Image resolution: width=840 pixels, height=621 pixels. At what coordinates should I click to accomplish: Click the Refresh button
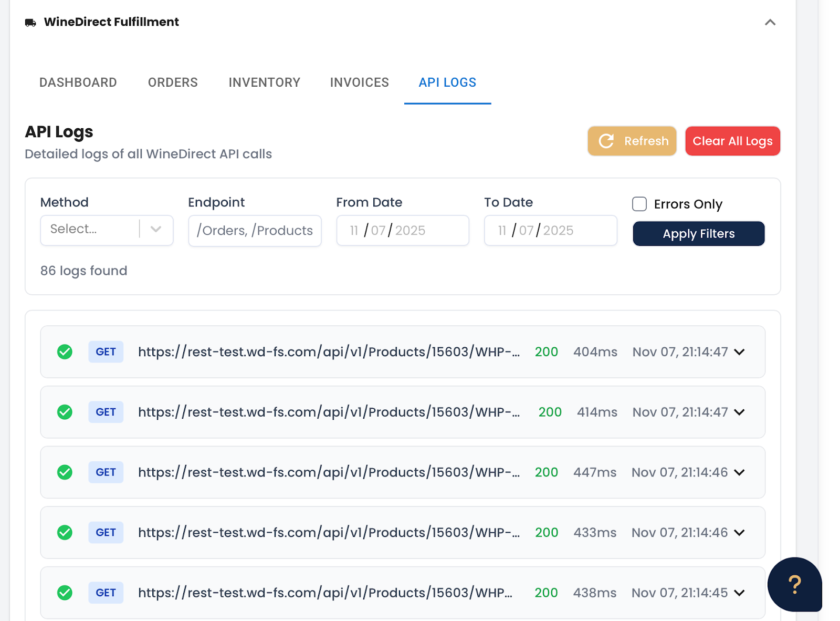coord(632,141)
